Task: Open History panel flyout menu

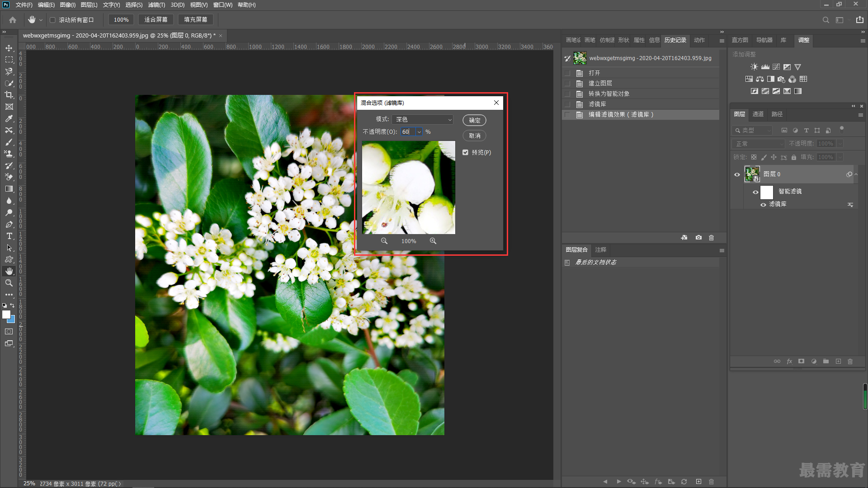Action: [722, 41]
